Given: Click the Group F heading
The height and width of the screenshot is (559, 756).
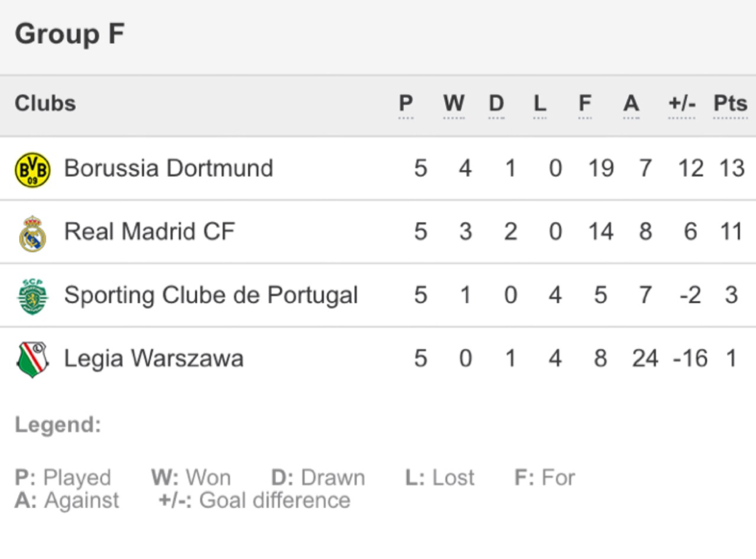Looking at the screenshot, I should [70, 34].
